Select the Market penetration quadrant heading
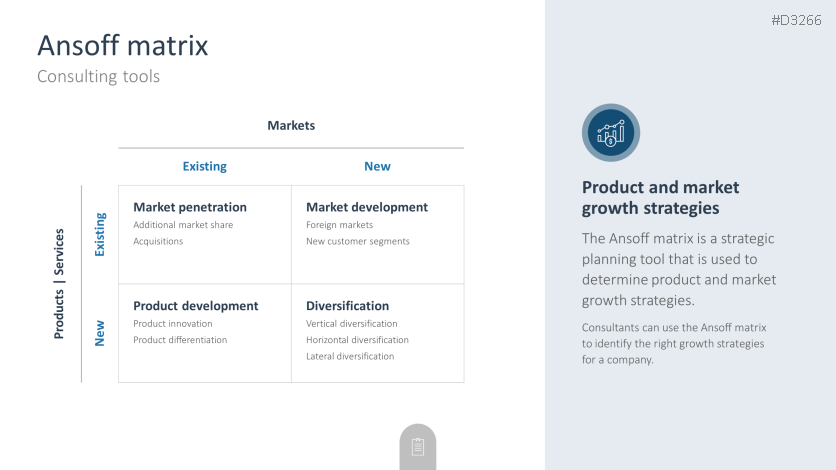The height and width of the screenshot is (470, 836). pyautogui.click(x=190, y=207)
